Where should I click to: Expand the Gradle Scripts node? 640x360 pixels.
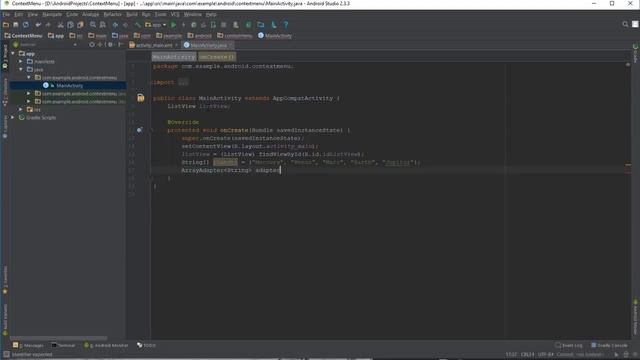tap(13, 118)
